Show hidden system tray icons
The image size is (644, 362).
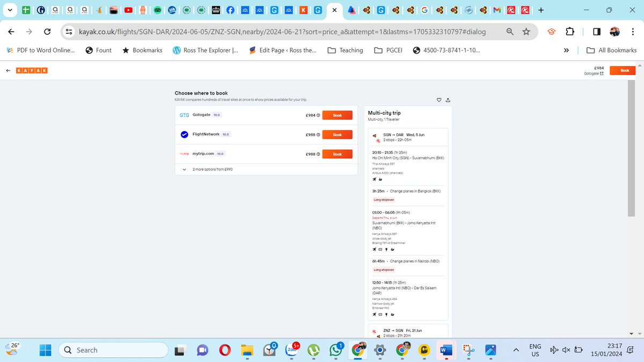pyautogui.click(x=516, y=350)
